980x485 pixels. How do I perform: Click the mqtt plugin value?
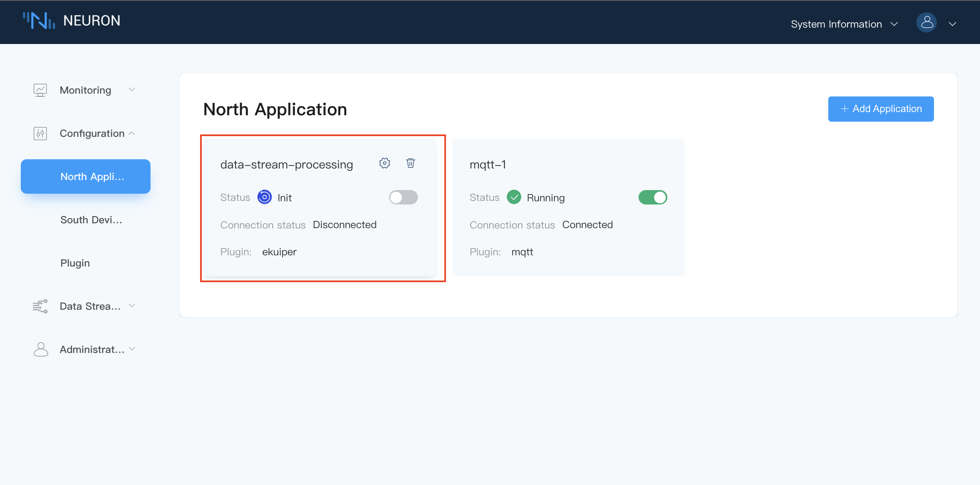click(522, 252)
